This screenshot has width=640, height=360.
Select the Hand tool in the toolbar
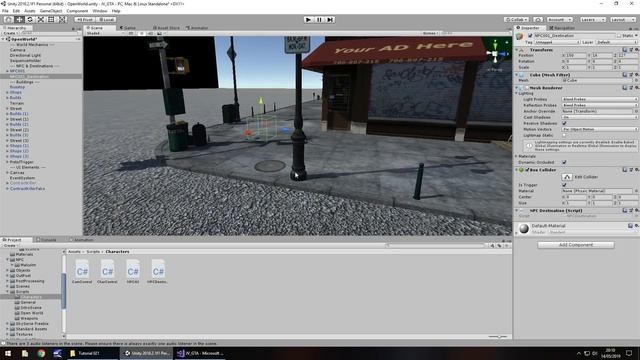click(8, 20)
